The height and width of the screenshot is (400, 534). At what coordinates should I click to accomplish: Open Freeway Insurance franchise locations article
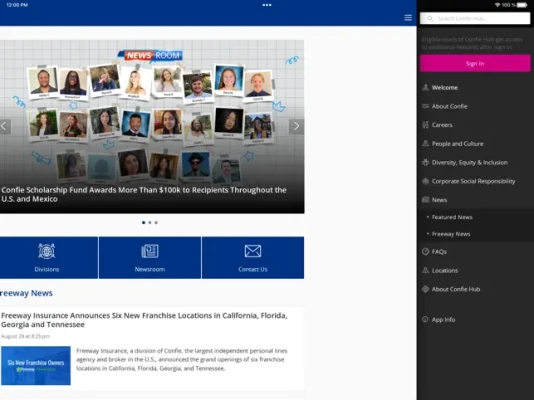(x=144, y=320)
